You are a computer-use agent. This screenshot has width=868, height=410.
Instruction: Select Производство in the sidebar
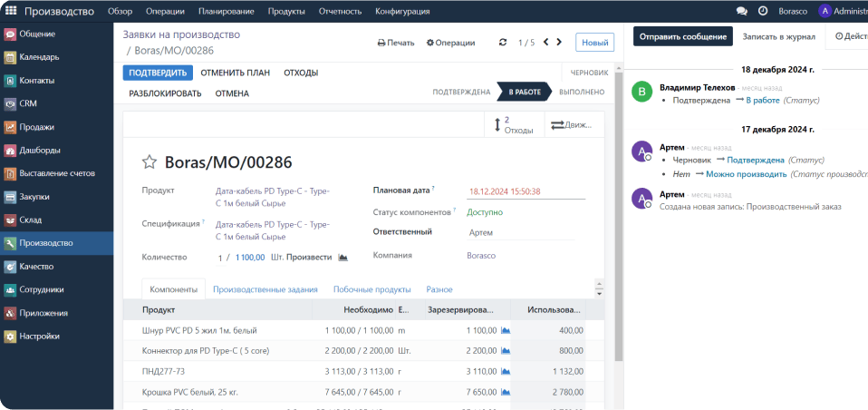56,243
